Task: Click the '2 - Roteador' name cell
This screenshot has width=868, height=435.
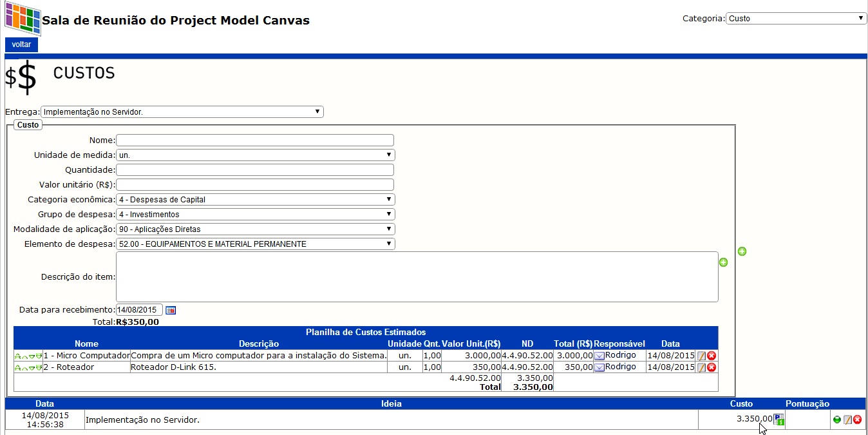Action: coord(86,367)
